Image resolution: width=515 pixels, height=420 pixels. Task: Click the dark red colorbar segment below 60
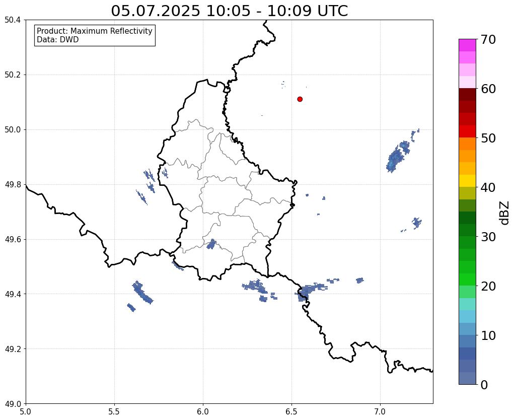pyautogui.click(x=467, y=95)
